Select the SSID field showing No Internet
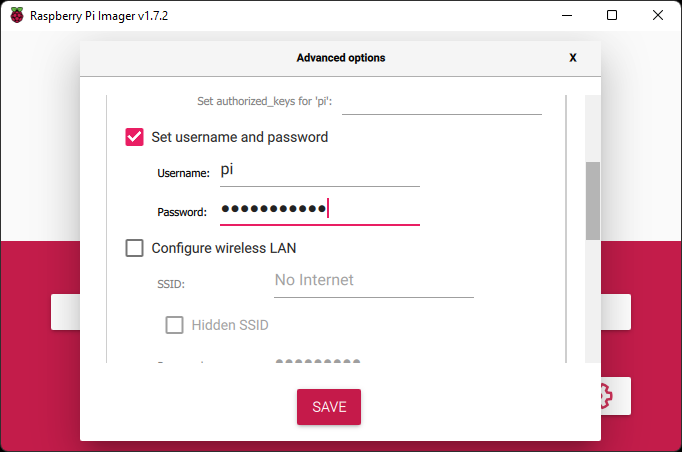Image resolution: width=682 pixels, height=452 pixels. tap(374, 283)
